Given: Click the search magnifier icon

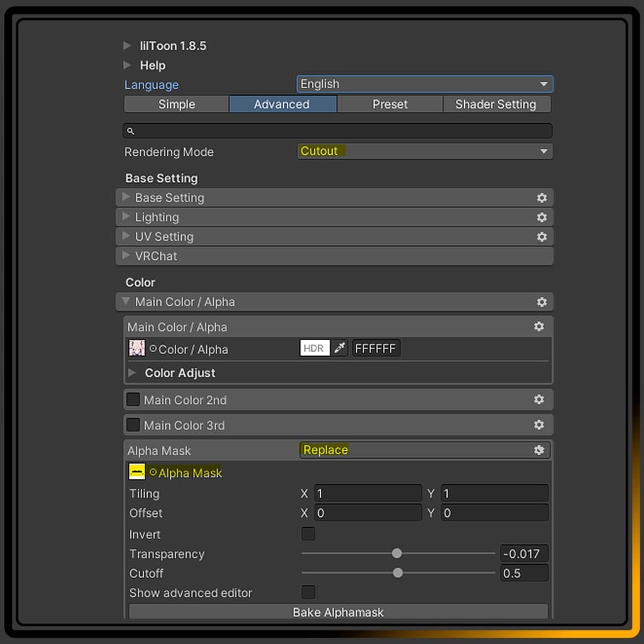Looking at the screenshot, I should pos(131,131).
